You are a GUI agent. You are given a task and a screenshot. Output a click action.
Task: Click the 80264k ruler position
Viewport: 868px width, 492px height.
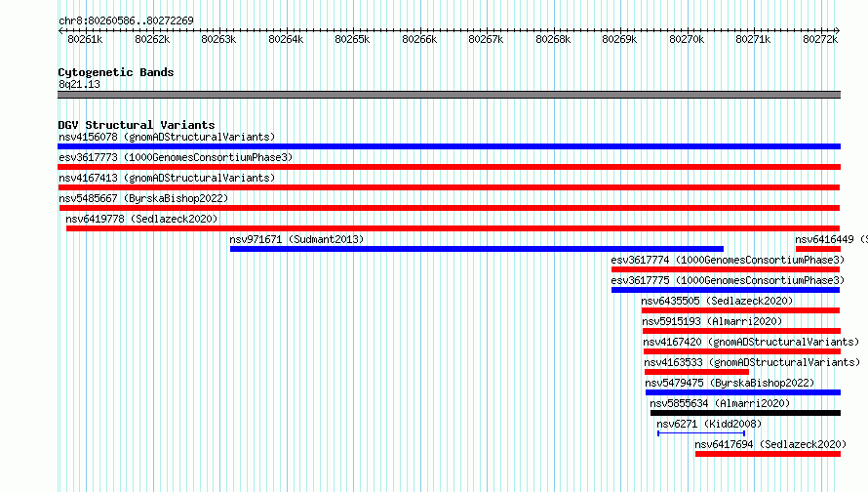point(286,39)
